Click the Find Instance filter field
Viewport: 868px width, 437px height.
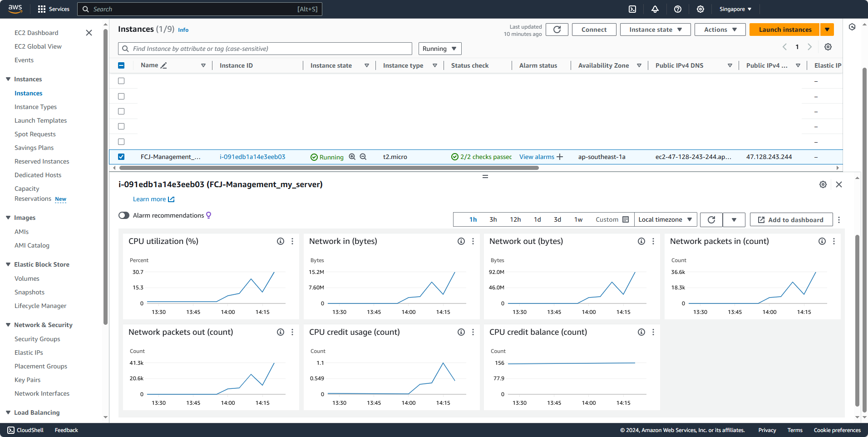coord(265,49)
